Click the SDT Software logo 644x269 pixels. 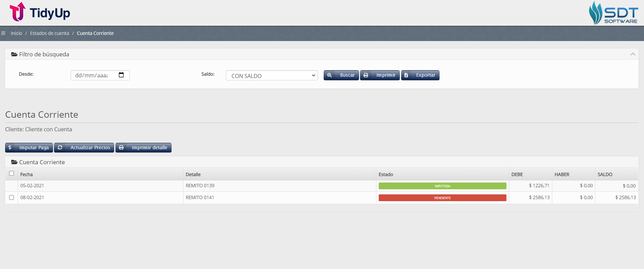coord(613,13)
